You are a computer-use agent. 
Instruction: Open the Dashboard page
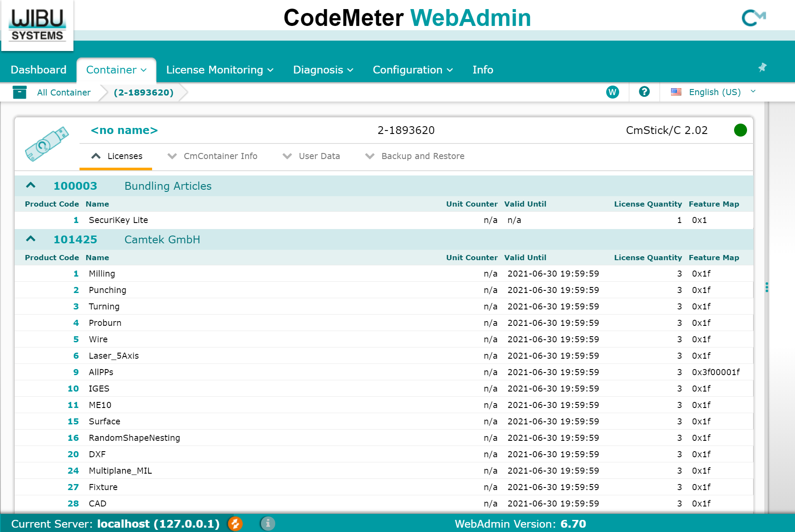[38, 70]
